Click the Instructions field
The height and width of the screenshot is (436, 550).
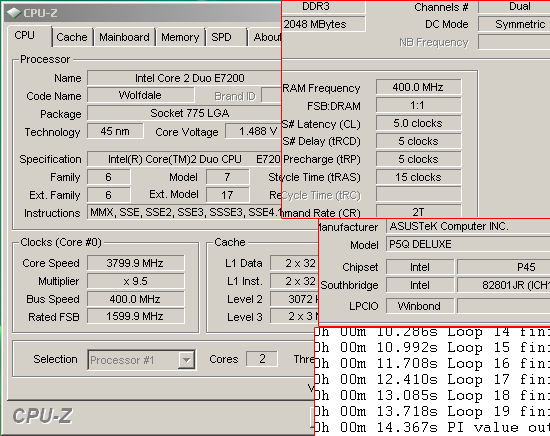coord(184,212)
